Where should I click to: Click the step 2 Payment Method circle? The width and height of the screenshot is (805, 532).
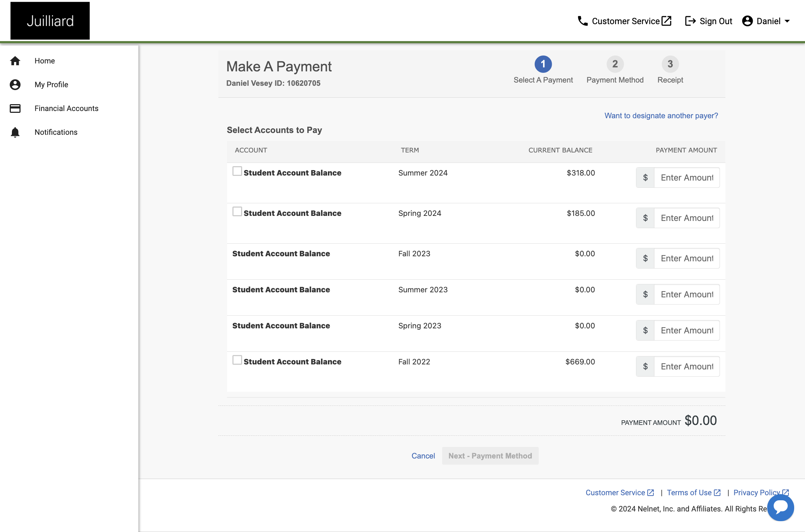click(x=615, y=64)
